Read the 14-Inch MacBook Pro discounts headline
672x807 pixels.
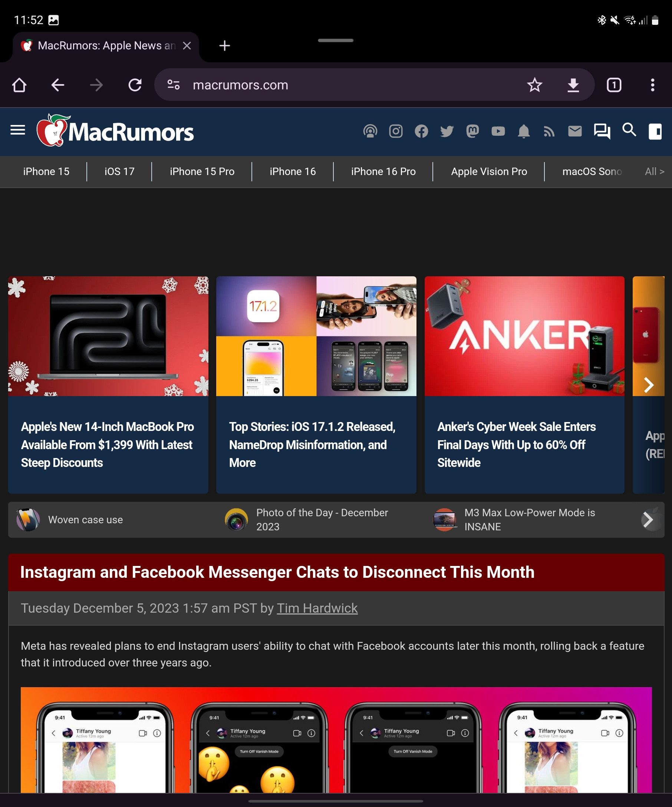pos(108,445)
